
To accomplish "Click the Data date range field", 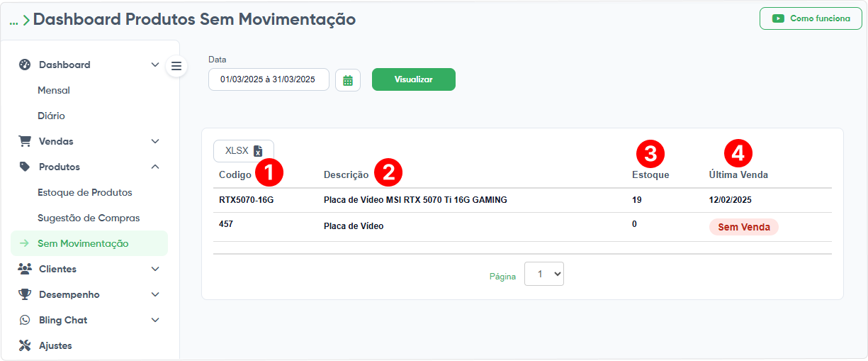I will point(269,79).
